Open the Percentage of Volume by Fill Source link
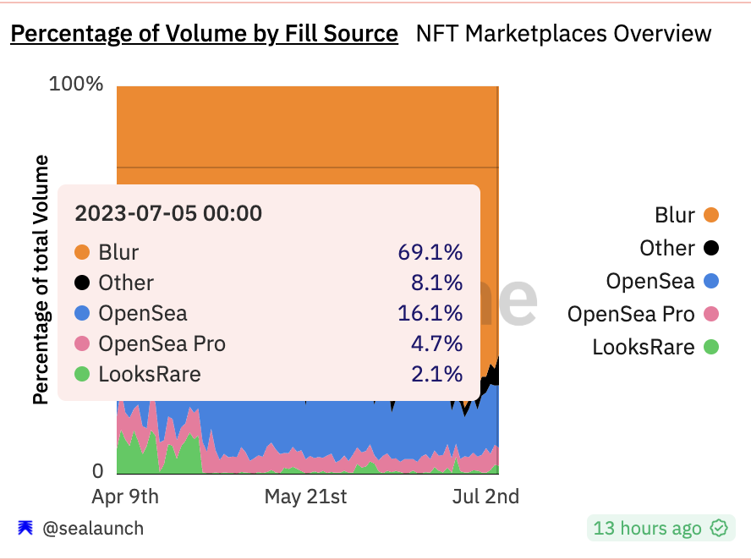Image resolution: width=751 pixels, height=560 pixels. coord(204,34)
